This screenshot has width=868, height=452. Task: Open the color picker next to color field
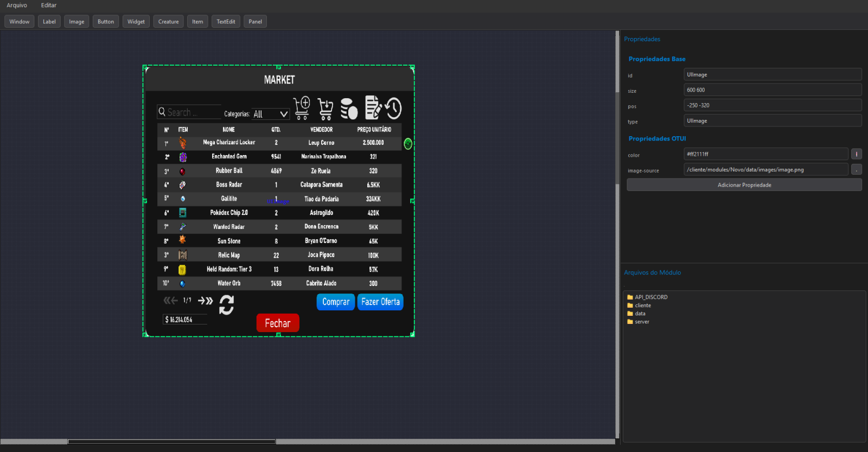pyautogui.click(x=857, y=154)
